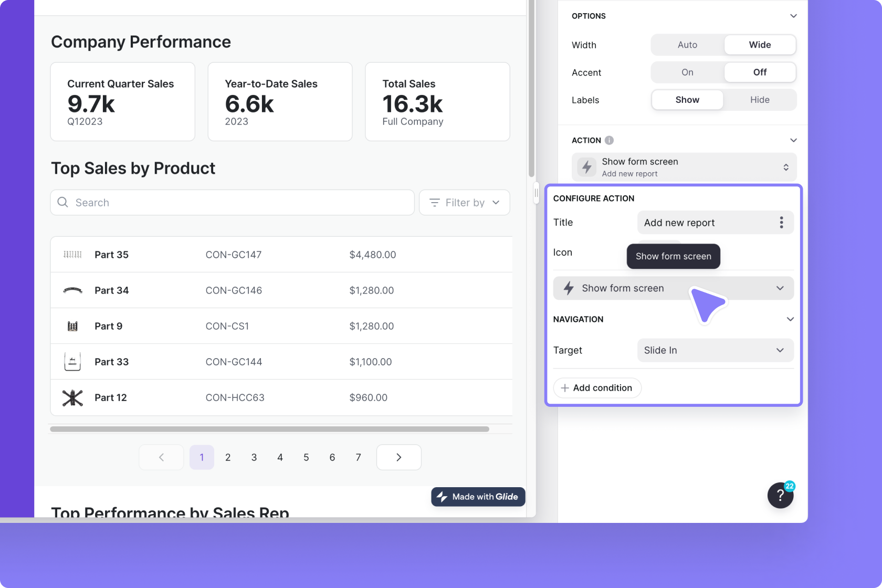This screenshot has width=882, height=588.
Task: Click the magnifier icon in Search
Action: click(63, 203)
